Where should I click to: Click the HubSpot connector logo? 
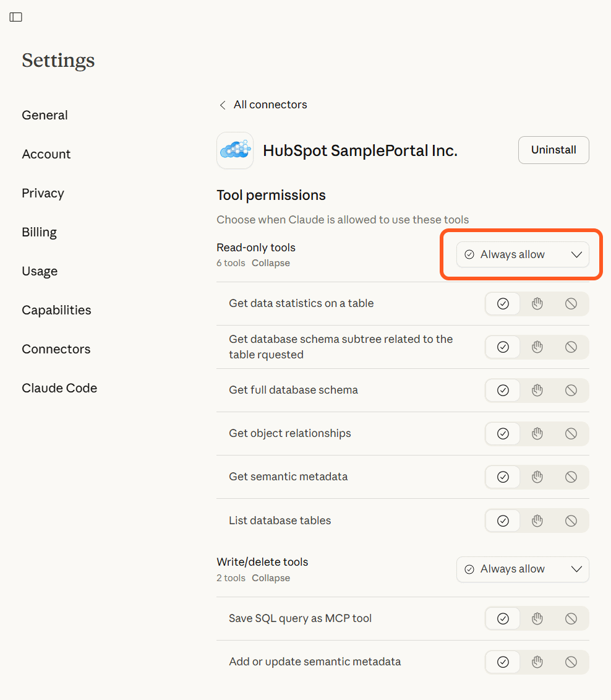235,150
